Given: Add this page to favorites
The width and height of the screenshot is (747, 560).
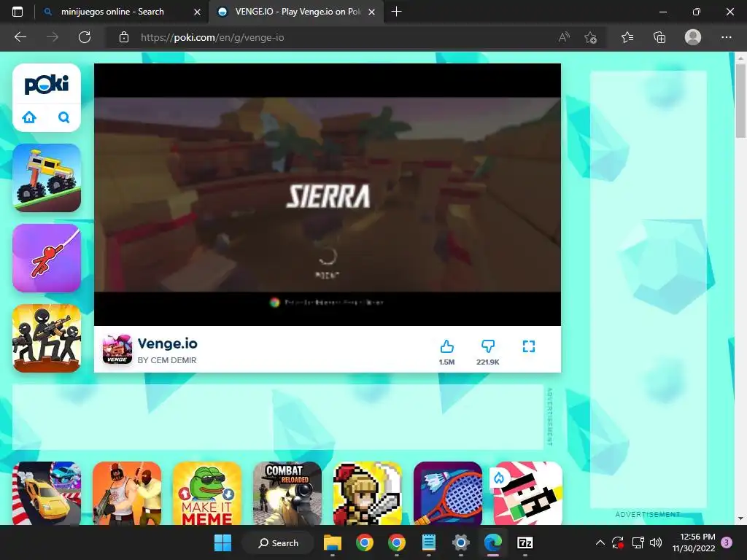Looking at the screenshot, I should coord(591,37).
